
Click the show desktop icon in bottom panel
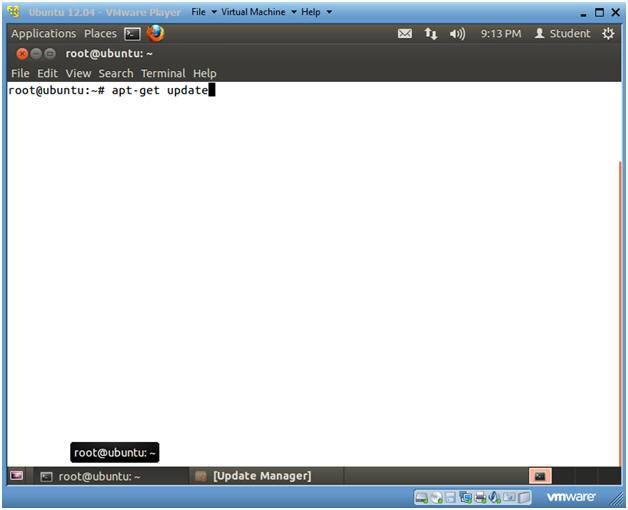(x=16, y=476)
